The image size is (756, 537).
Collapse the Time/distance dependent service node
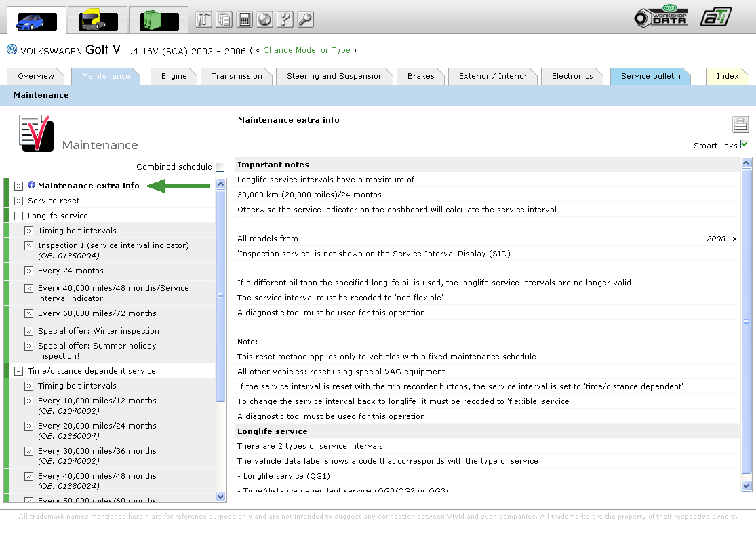[x=18, y=371]
